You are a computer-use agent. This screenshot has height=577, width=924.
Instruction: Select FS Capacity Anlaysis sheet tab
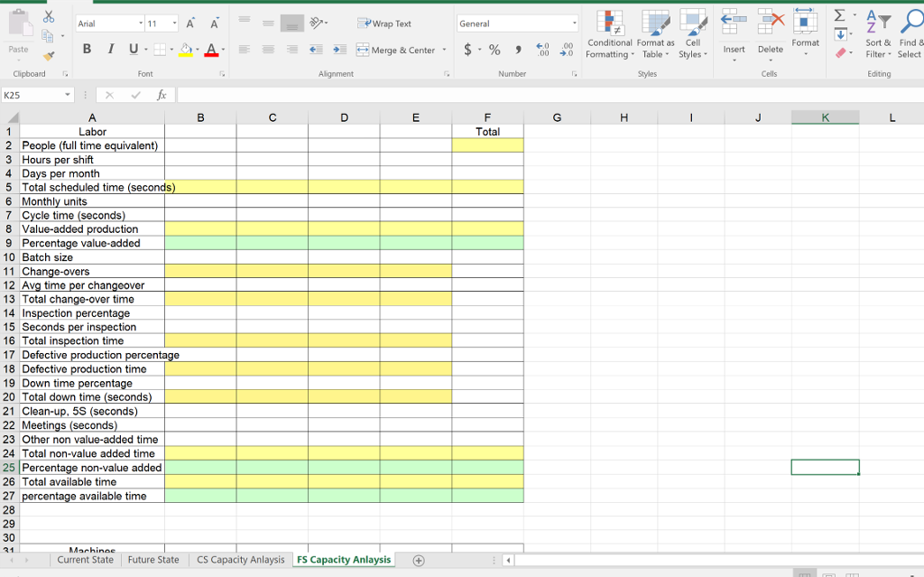[x=344, y=560]
